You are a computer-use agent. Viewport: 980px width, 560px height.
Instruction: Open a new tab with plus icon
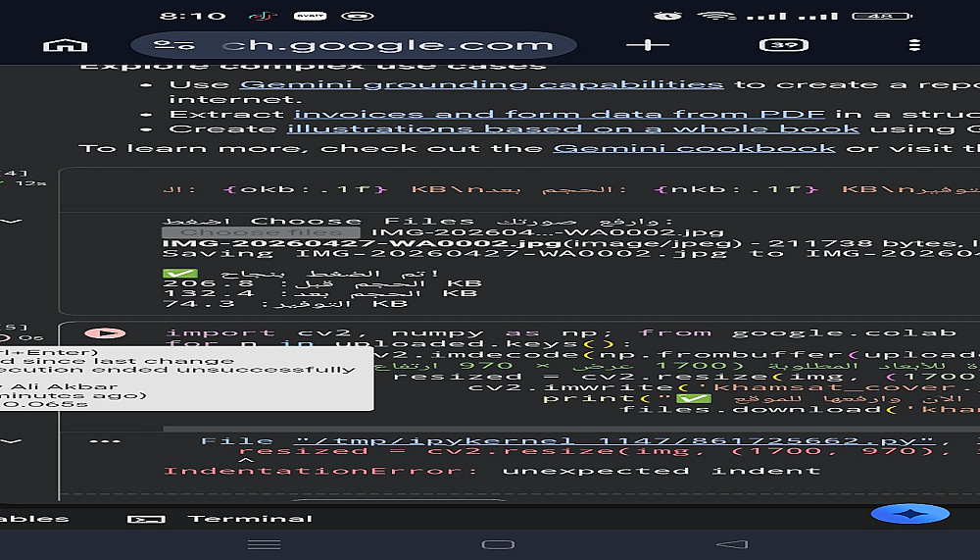click(x=648, y=45)
